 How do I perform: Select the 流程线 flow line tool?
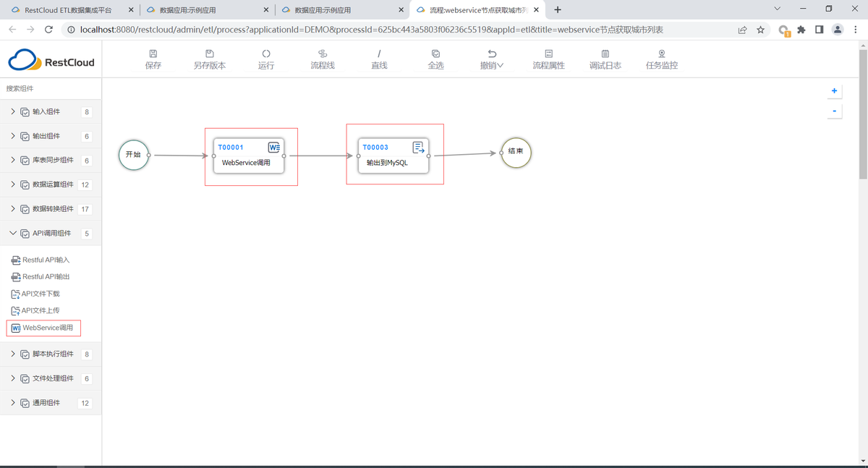(323, 54)
